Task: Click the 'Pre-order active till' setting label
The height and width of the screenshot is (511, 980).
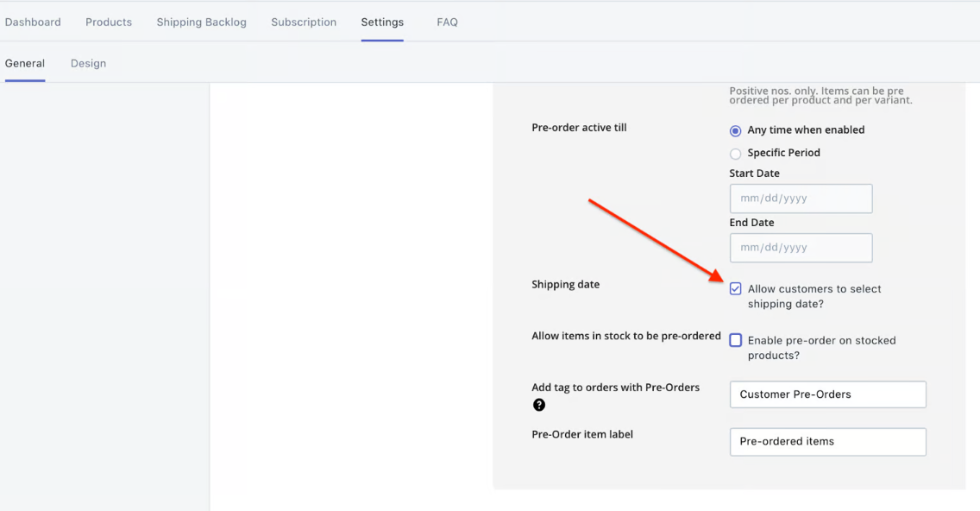Action: pos(579,128)
